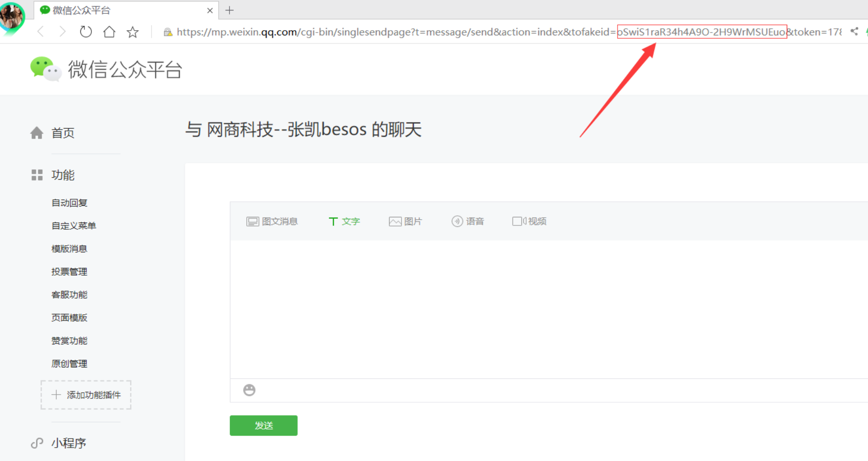Click the browser forward arrow

(63, 32)
